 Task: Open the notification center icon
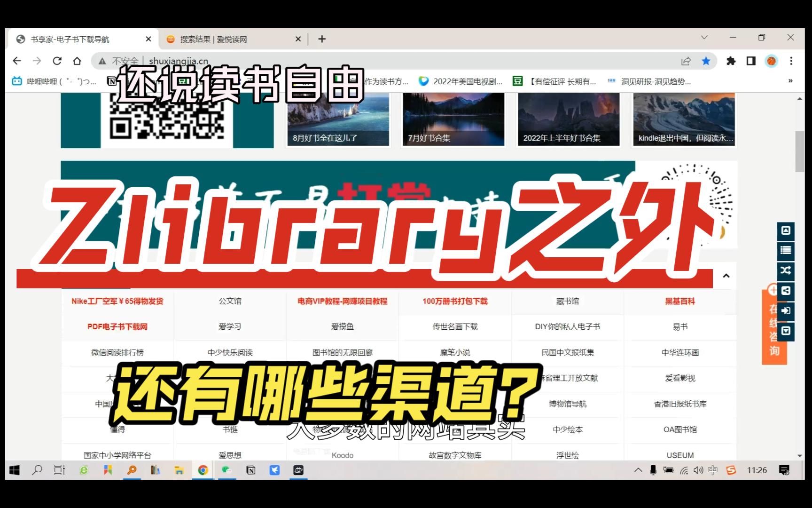(x=784, y=470)
